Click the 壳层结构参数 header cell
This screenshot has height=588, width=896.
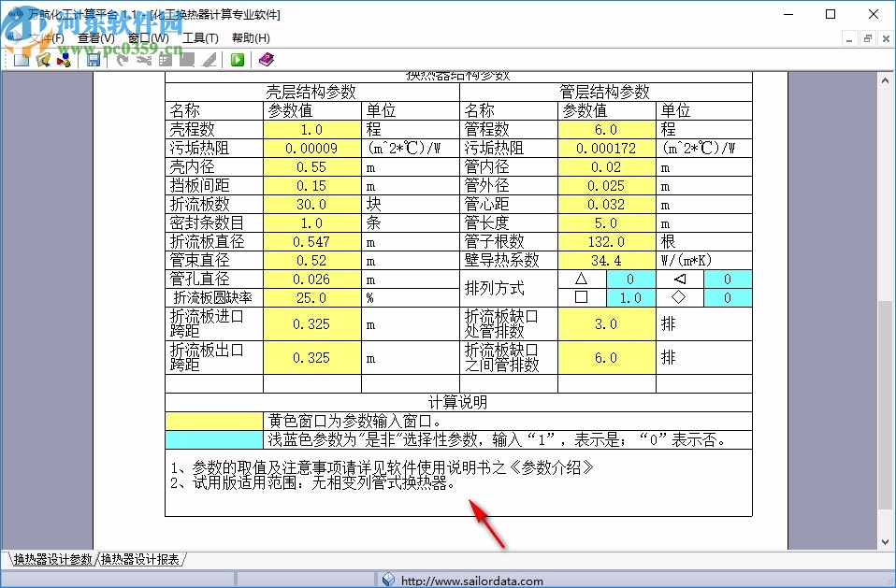coord(312,92)
